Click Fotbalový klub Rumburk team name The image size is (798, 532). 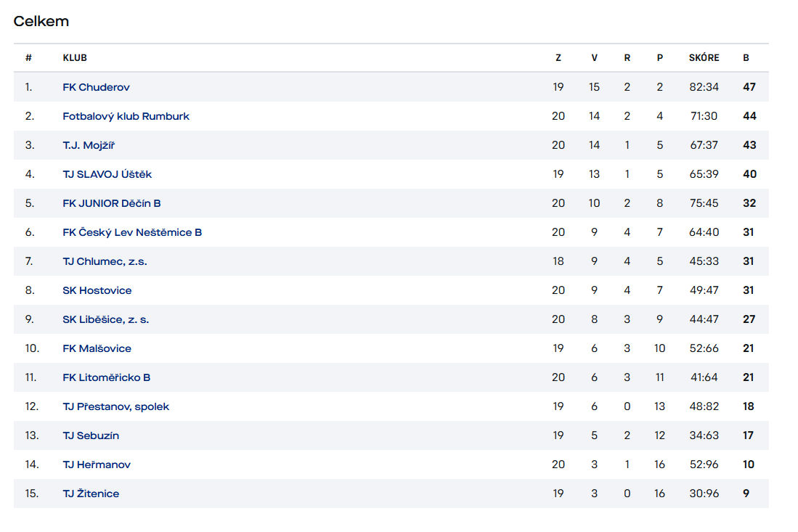(x=126, y=116)
